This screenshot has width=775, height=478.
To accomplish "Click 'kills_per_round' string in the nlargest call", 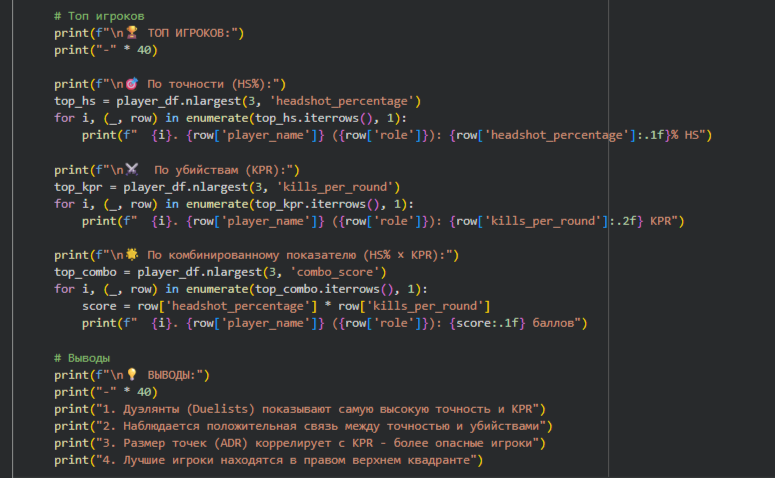I will point(335,187).
